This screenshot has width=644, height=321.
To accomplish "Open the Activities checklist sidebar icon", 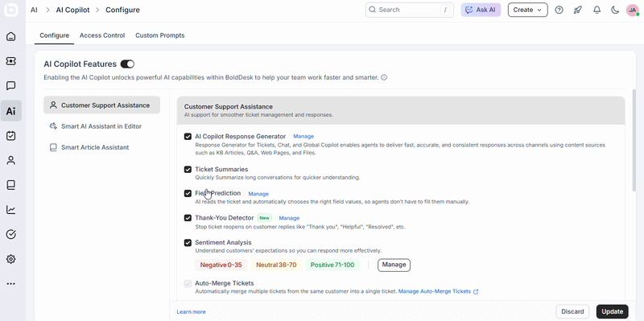I will pyautogui.click(x=11, y=136).
